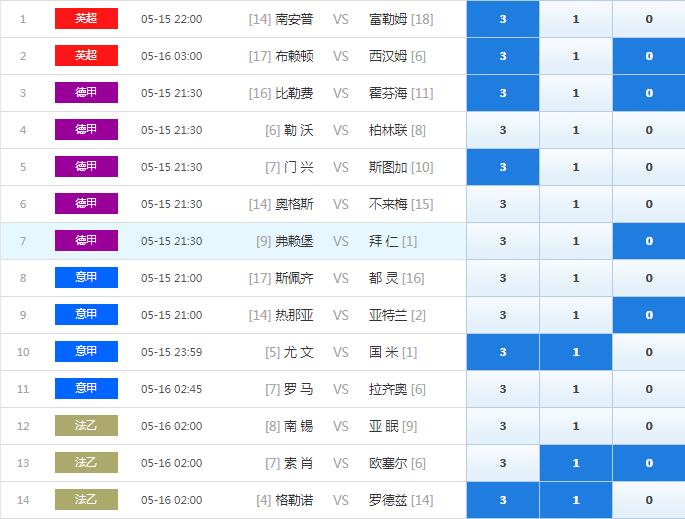Toggle the loss (0) pick for 弗赖堡 vs 拜仁

648,241
